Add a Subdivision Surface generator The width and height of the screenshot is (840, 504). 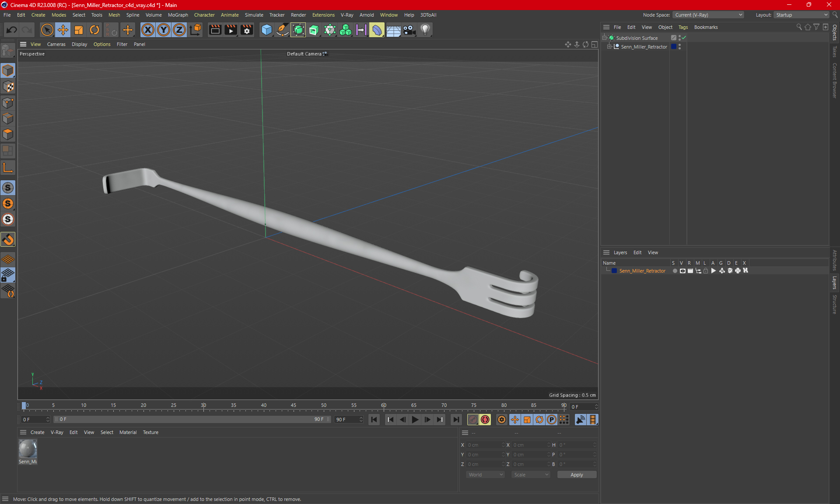298,30
